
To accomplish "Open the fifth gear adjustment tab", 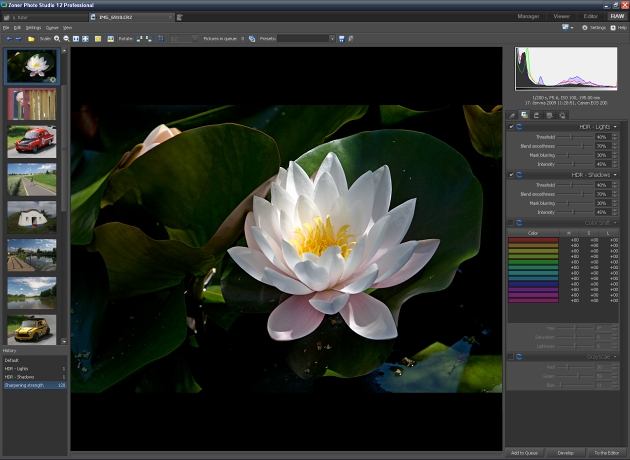I will [x=562, y=115].
